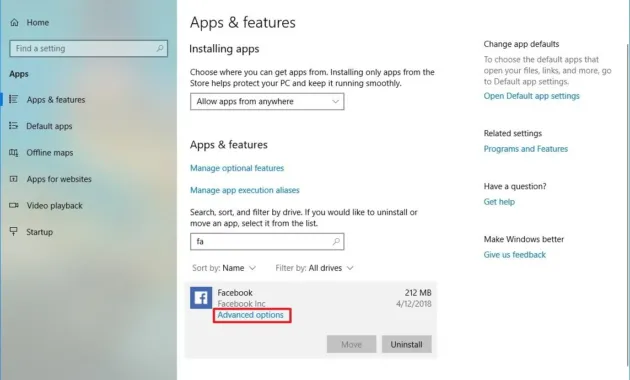Click the 'Installing apps' heading
Viewport: 630px width, 380px height.
coord(224,49)
